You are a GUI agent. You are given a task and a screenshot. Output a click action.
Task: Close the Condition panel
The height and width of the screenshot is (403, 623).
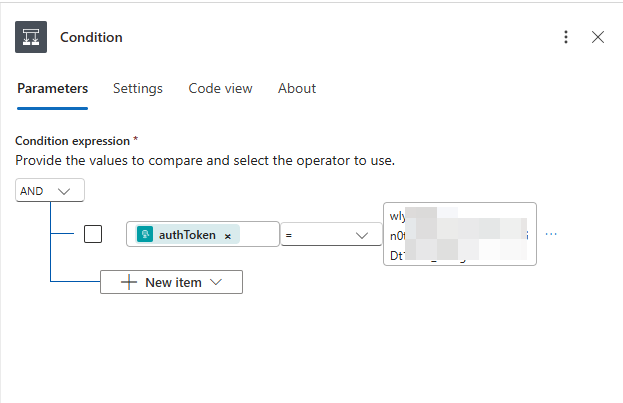click(598, 37)
